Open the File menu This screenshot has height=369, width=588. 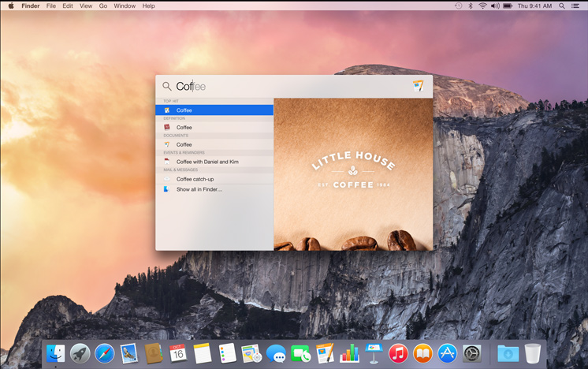click(51, 6)
